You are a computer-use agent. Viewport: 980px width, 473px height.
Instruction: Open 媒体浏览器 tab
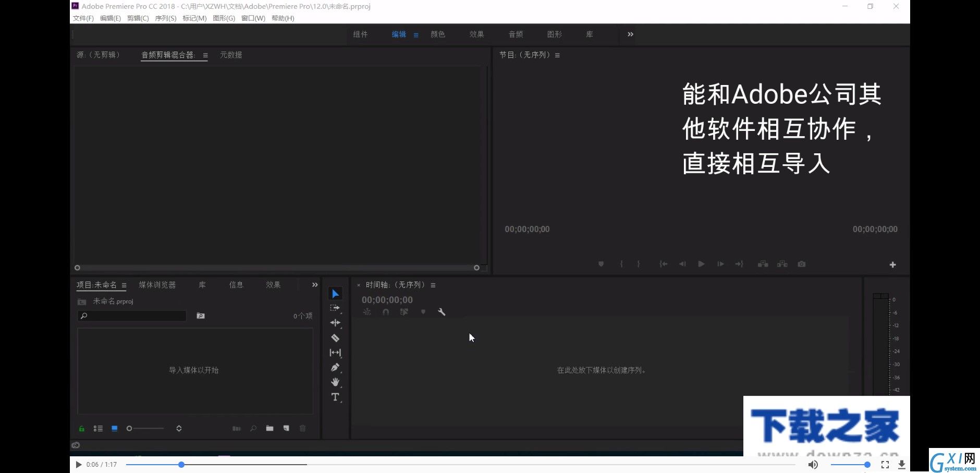tap(157, 285)
